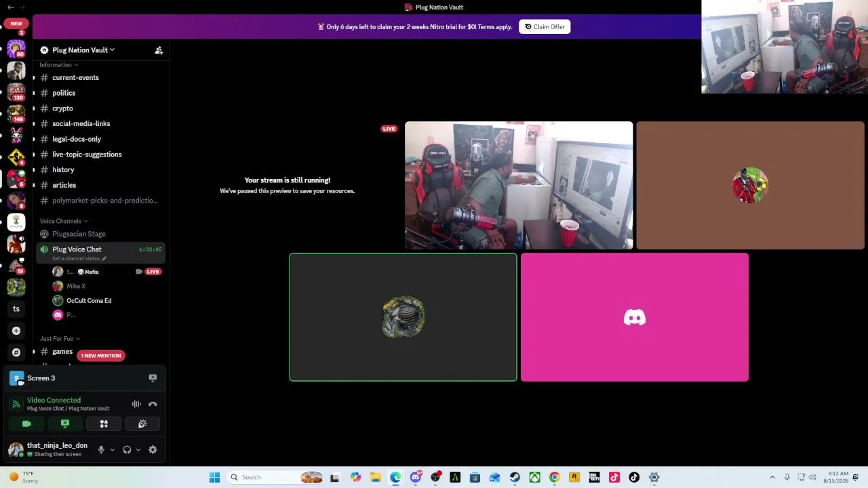
Task: Toggle the camera on or off
Action: pyautogui.click(x=26, y=424)
